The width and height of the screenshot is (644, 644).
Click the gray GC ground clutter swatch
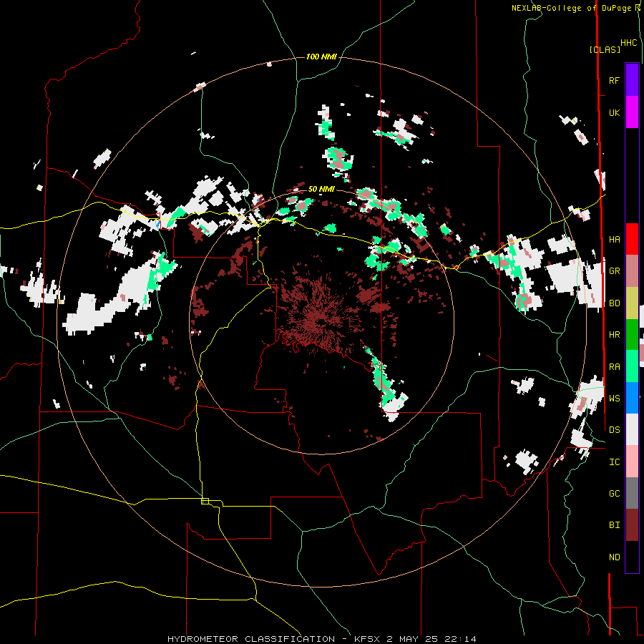pyautogui.click(x=632, y=493)
